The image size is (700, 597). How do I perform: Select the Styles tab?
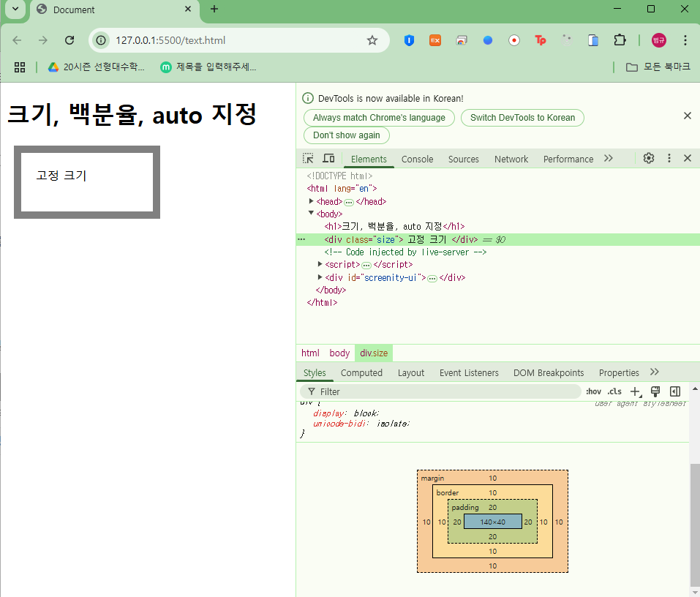click(x=315, y=373)
